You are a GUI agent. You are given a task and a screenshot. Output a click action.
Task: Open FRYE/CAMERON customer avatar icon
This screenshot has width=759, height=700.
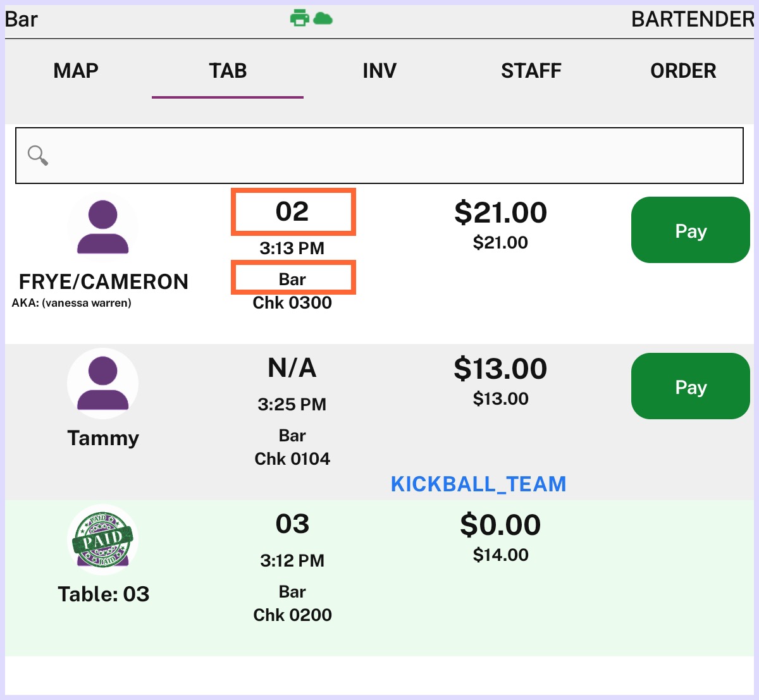pos(103,228)
